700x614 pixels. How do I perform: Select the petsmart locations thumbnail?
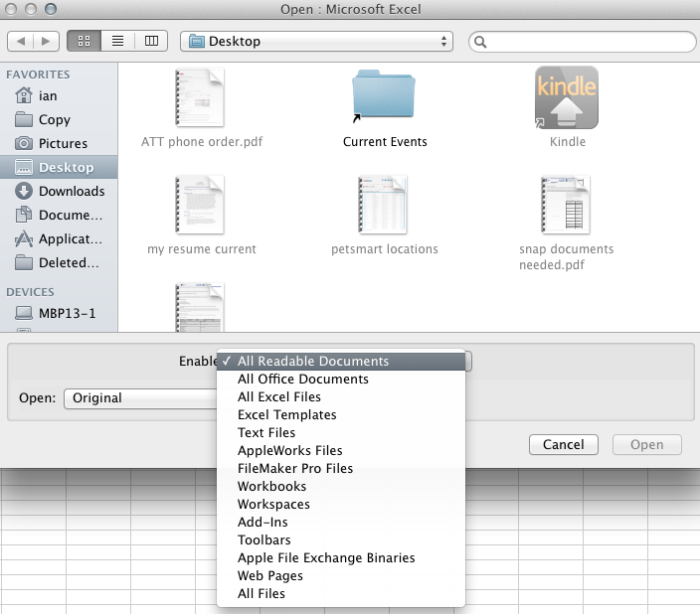click(383, 205)
